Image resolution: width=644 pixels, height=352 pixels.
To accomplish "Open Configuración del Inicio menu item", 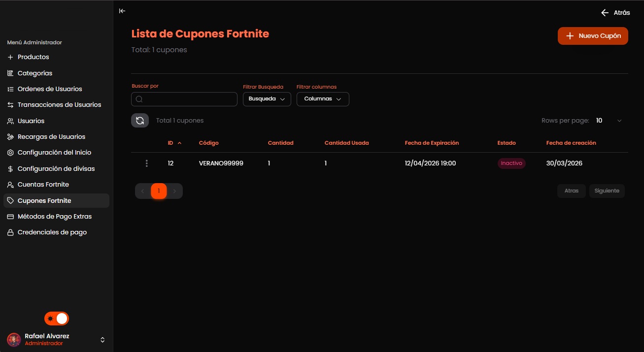I will tap(56, 153).
